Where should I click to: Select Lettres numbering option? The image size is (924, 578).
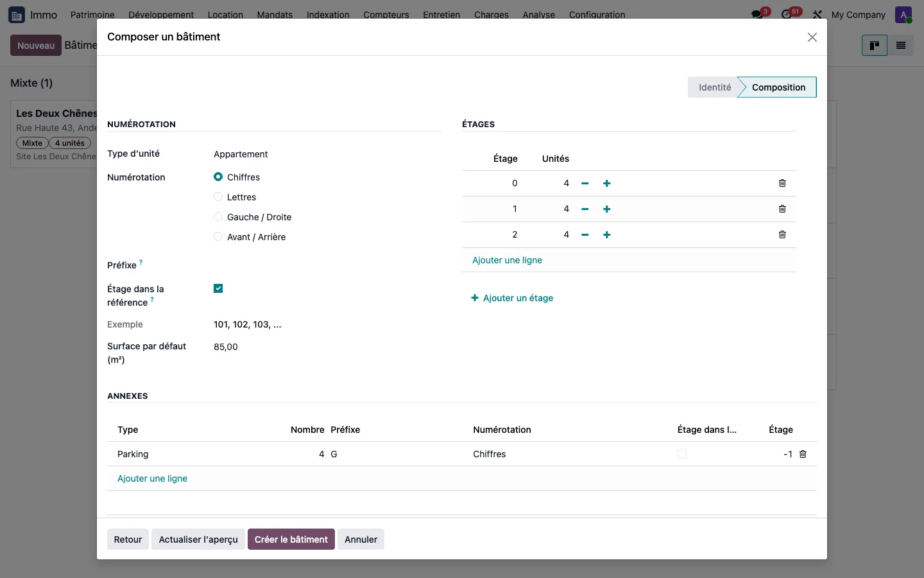[218, 197]
